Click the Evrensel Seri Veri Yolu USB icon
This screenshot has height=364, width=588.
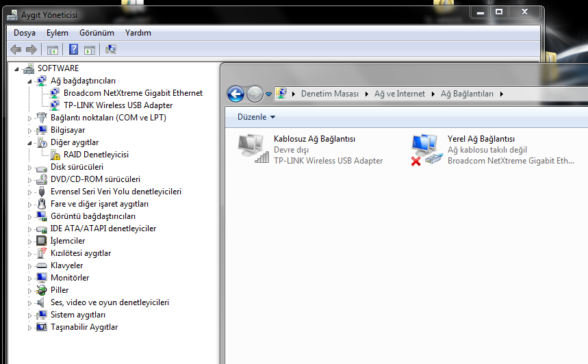coord(42,192)
